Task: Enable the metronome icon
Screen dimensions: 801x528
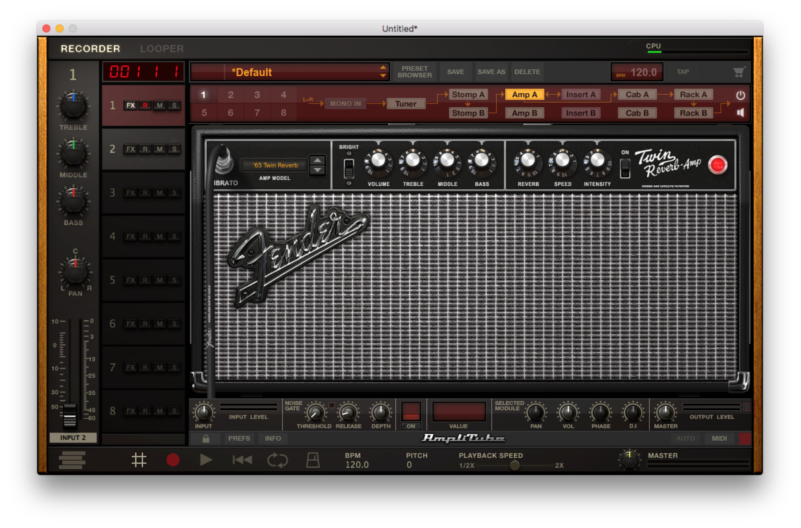Action: tap(313, 460)
